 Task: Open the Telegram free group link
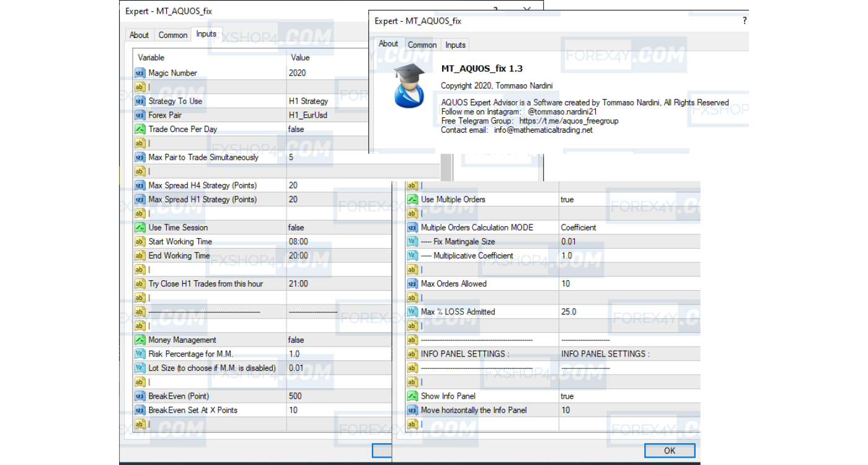click(x=569, y=121)
